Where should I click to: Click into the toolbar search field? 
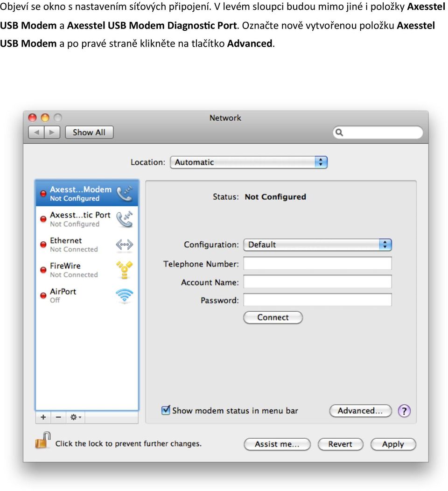378,133
